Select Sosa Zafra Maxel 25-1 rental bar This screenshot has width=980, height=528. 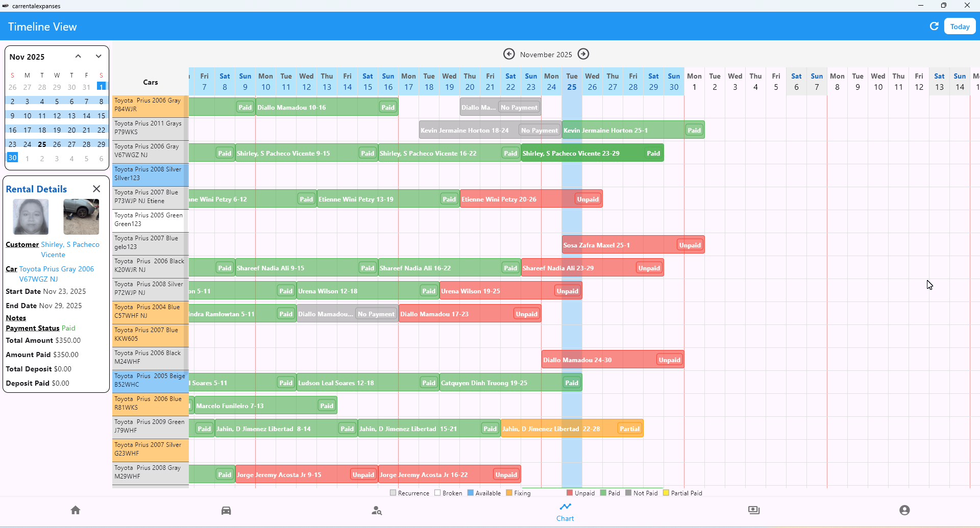coord(618,245)
